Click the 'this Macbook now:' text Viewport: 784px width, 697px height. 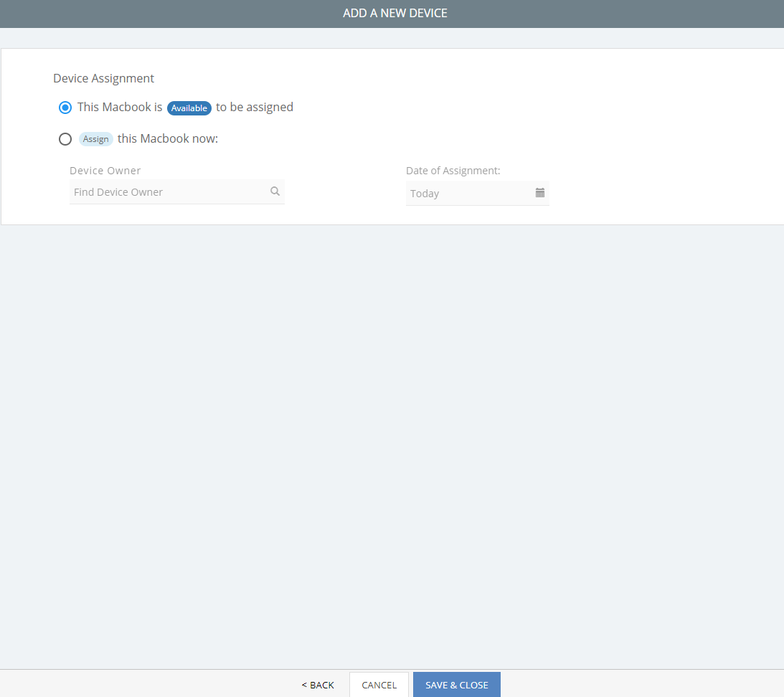pyautogui.click(x=168, y=138)
